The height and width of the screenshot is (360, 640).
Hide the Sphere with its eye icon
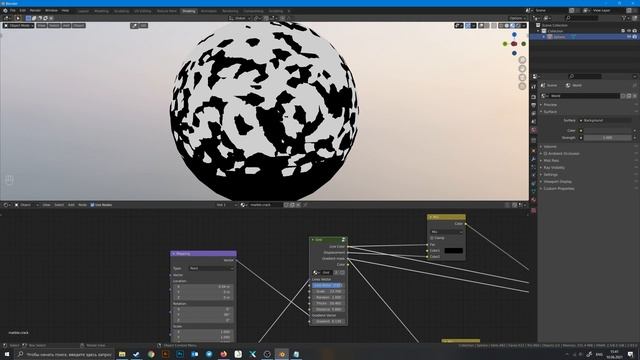(x=629, y=37)
